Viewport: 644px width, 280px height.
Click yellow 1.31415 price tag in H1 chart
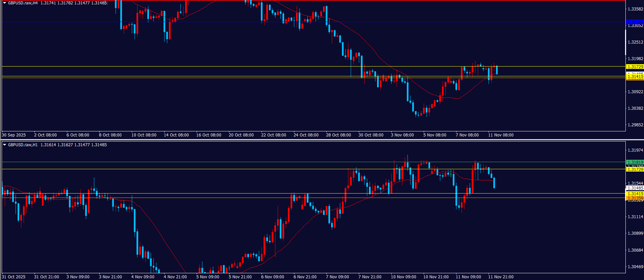point(635,194)
